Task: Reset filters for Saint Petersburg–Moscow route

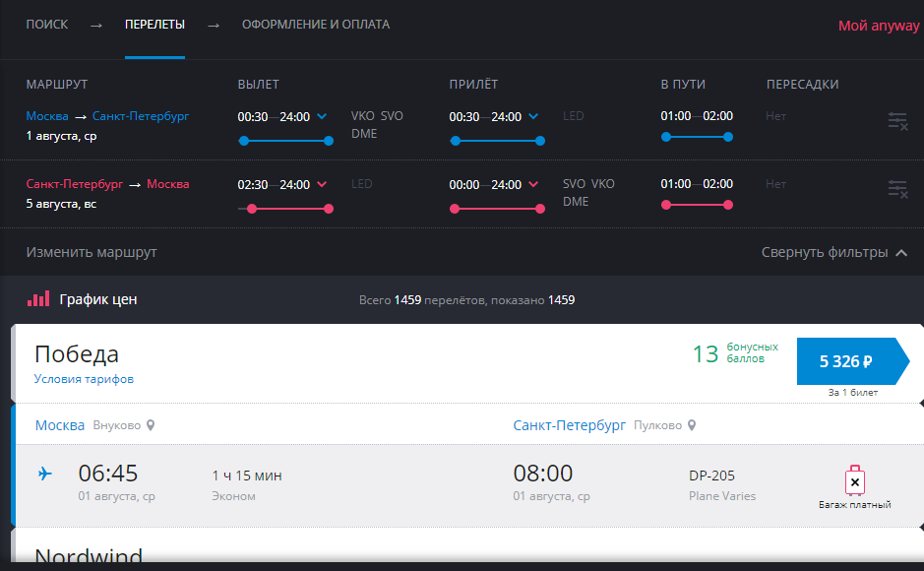Action: tap(896, 189)
